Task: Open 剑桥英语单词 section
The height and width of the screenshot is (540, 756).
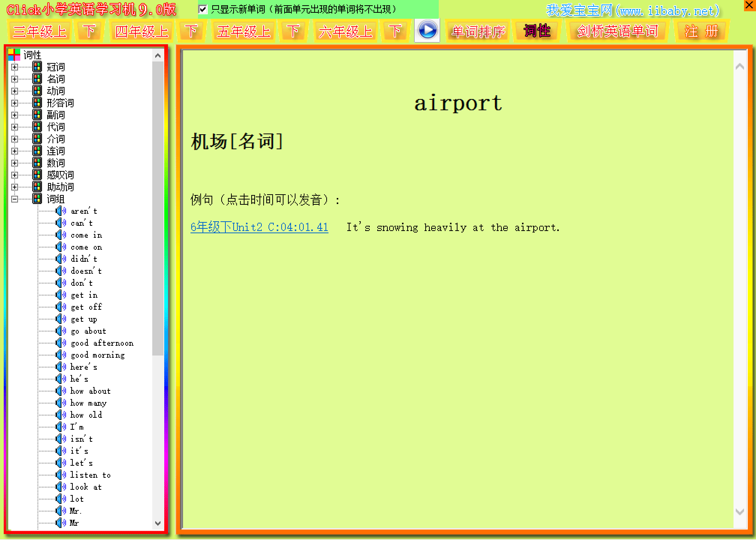Action: pos(617,31)
